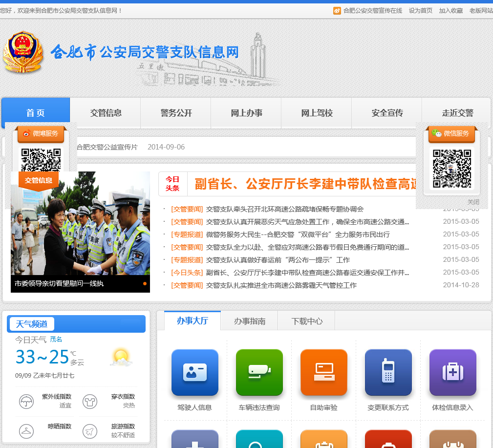Image resolution: width=493 pixels, height=448 pixels.
Task: Open the 体检信息录入 medical kit icon
Action: [453, 372]
